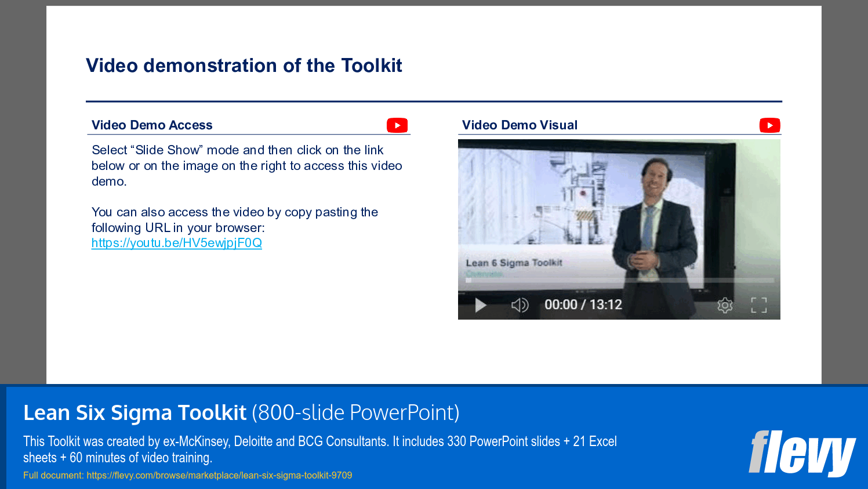Click the 'Select "Slide Show" mode' instruction text
Viewport: 868px width, 489px height.
coord(247,166)
